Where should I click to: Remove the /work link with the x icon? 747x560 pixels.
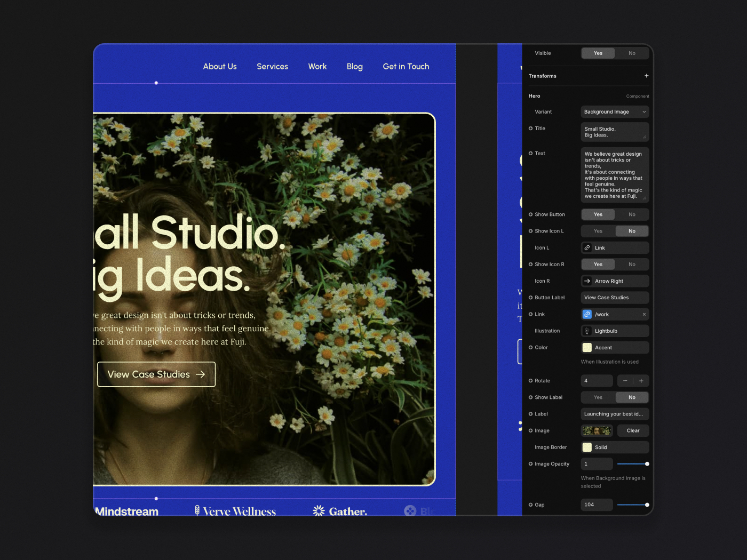click(x=644, y=315)
